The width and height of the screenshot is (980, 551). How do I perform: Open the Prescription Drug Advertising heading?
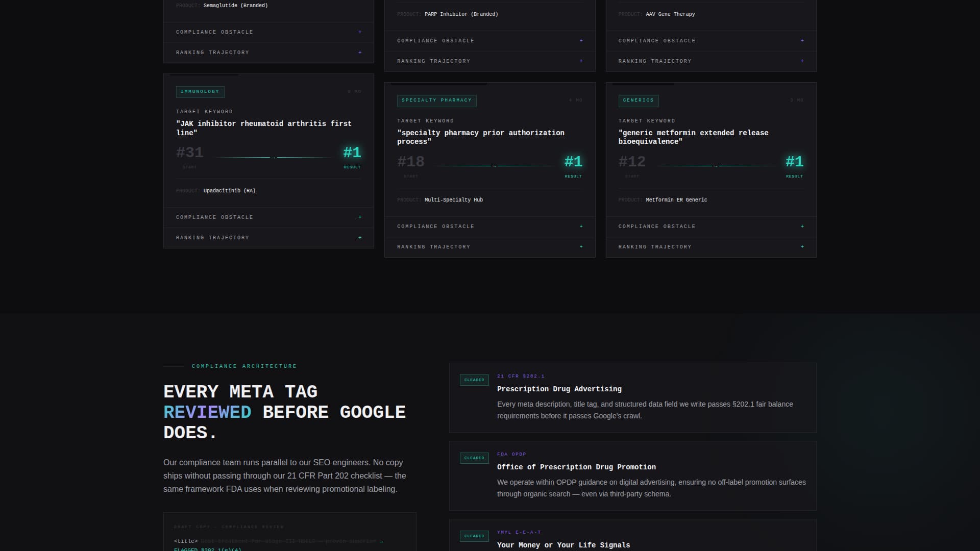(559, 389)
